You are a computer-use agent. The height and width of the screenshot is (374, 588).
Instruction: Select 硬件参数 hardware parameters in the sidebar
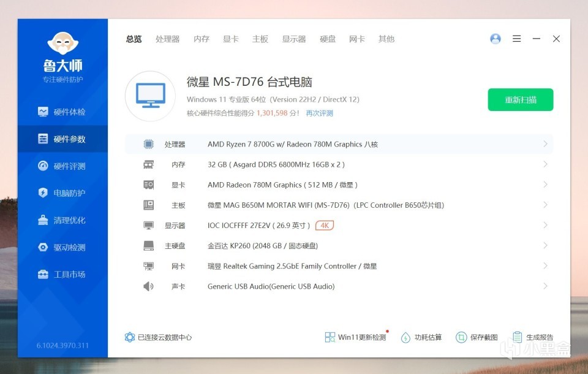point(62,139)
